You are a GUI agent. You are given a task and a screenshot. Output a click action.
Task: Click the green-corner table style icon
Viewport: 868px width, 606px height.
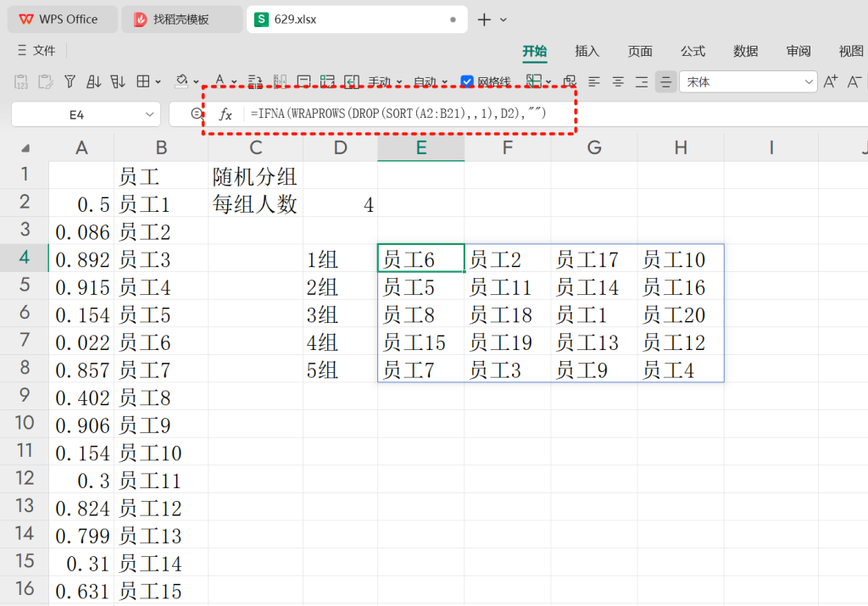327,82
